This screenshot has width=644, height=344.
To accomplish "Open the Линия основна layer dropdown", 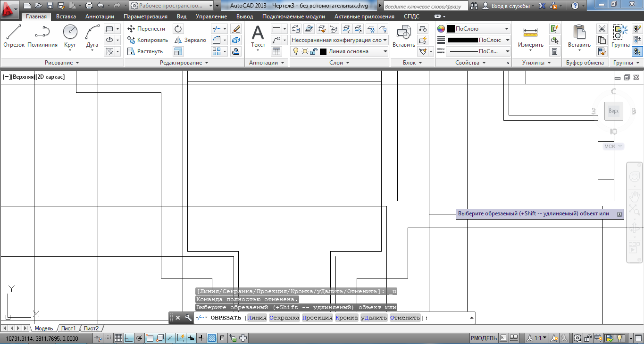I will pos(340,51).
